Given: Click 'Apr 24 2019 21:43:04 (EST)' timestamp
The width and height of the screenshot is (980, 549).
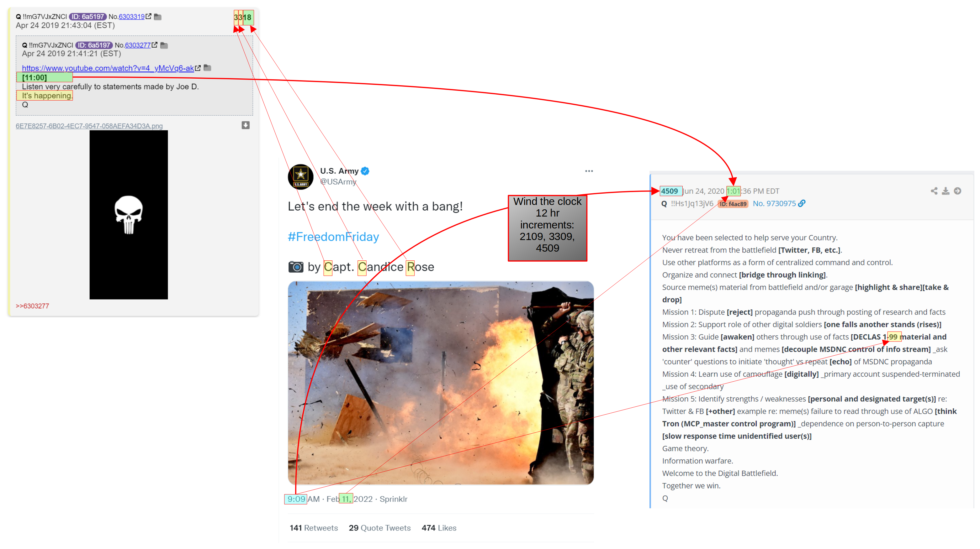Looking at the screenshot, I should [x=65, y=25].
